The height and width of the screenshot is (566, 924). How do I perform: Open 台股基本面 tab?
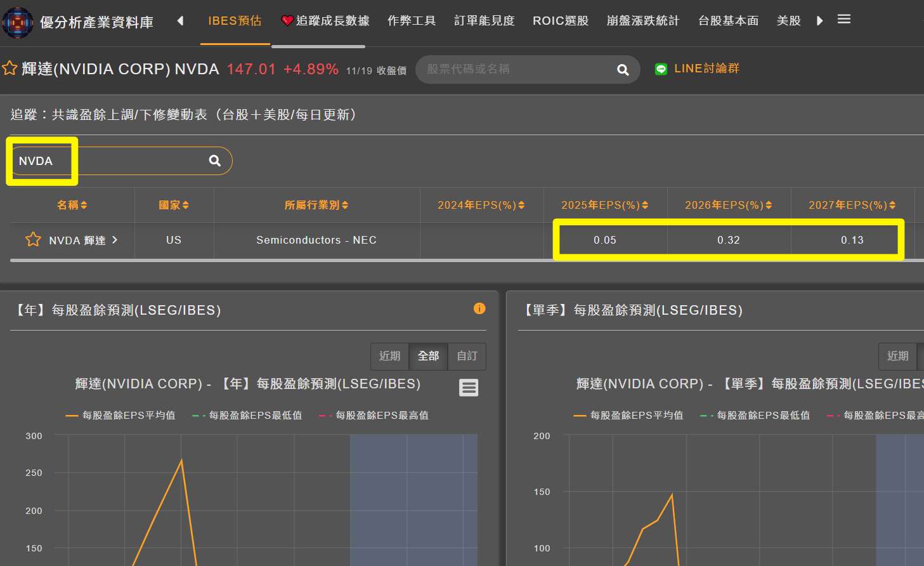(x=729, y=21)
